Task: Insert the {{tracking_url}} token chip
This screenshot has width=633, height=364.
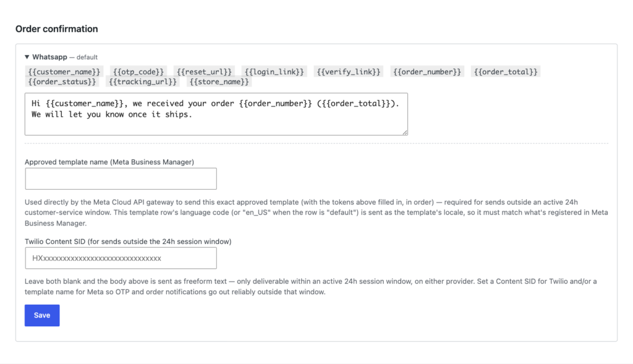Action: (x=143, y=82)
